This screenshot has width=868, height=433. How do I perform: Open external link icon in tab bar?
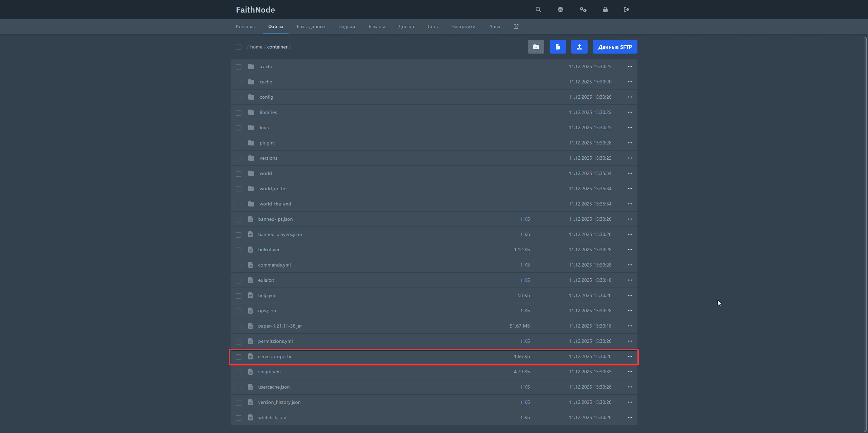(516, 26)
